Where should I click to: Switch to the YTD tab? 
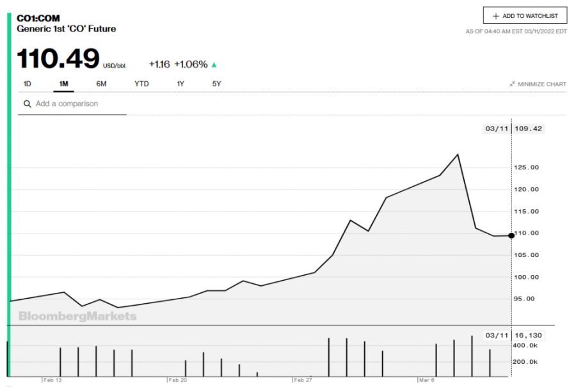coord(141,84)
